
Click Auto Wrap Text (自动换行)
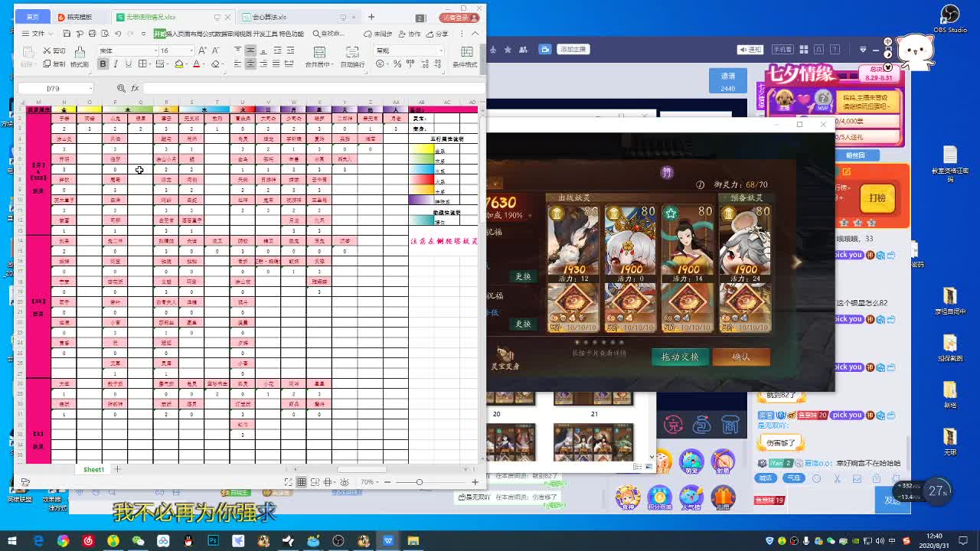pos(352,57)
